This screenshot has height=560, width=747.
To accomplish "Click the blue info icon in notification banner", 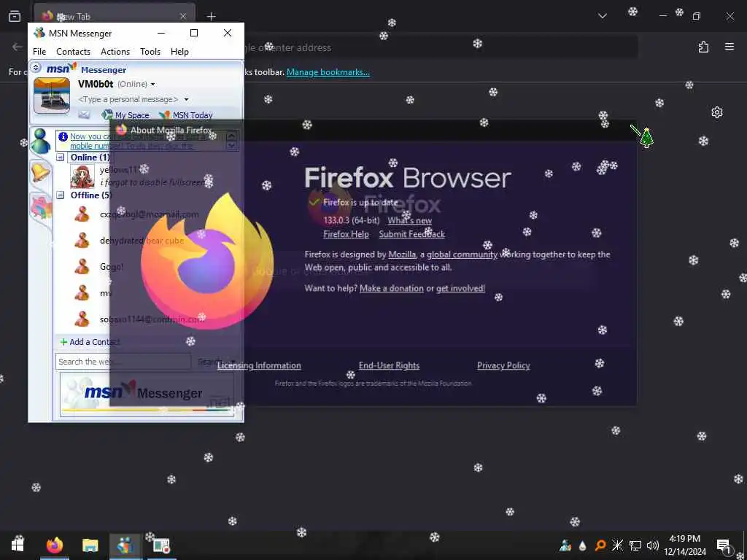I will 63,136.
